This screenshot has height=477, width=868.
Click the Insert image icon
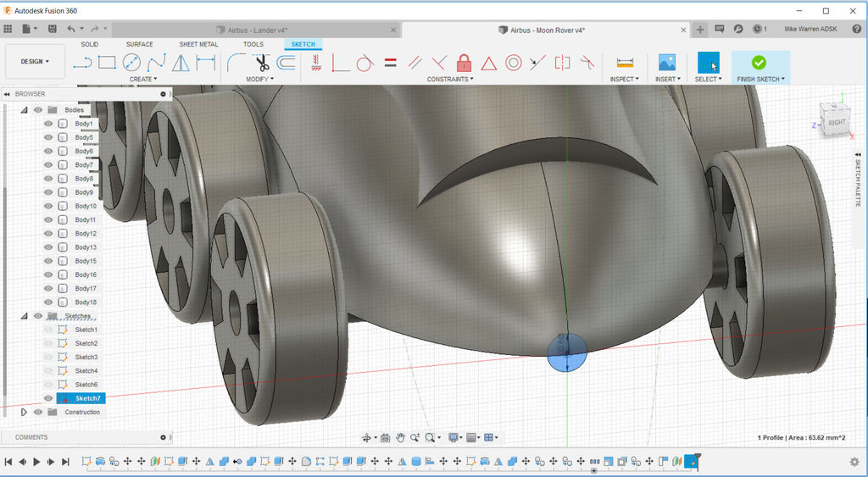[667, 63]
